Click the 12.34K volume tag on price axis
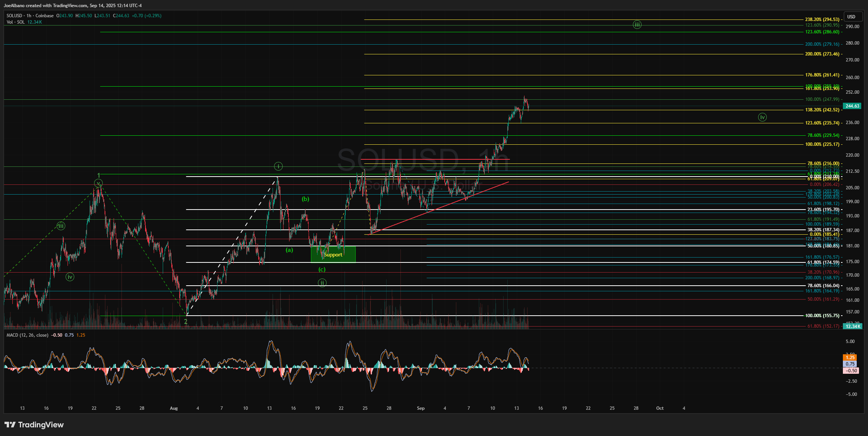The image size is (868, 436). click(x=853, y=327)
